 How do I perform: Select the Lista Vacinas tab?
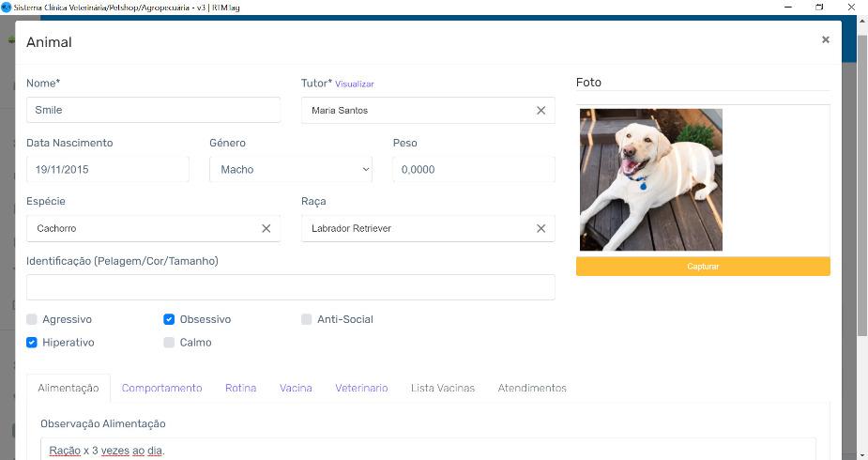[x=443, y=388]
